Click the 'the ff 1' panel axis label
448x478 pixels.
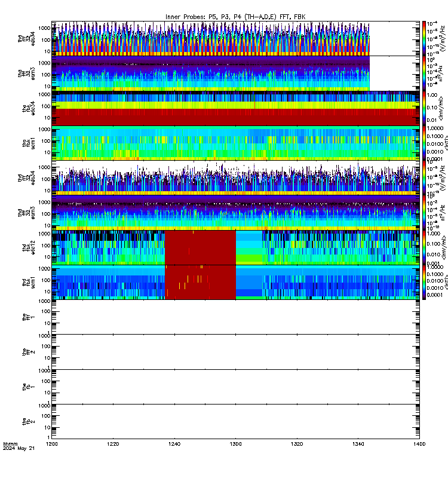[28, 317]
